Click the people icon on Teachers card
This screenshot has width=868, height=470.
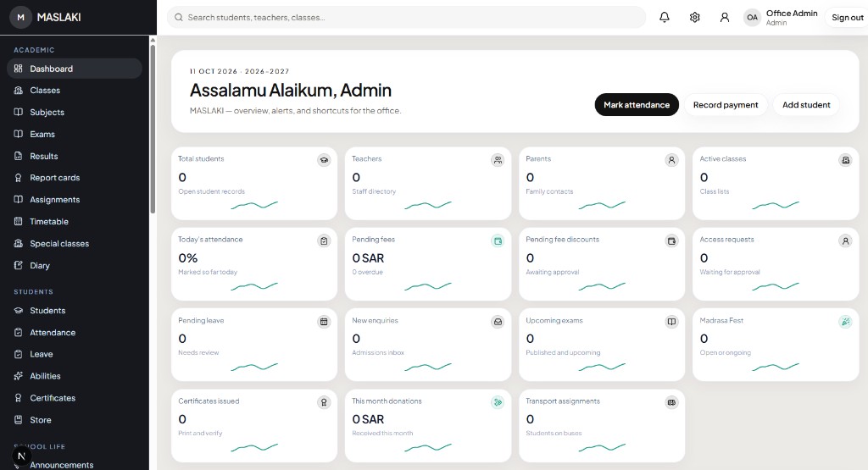tap(498, 160)
